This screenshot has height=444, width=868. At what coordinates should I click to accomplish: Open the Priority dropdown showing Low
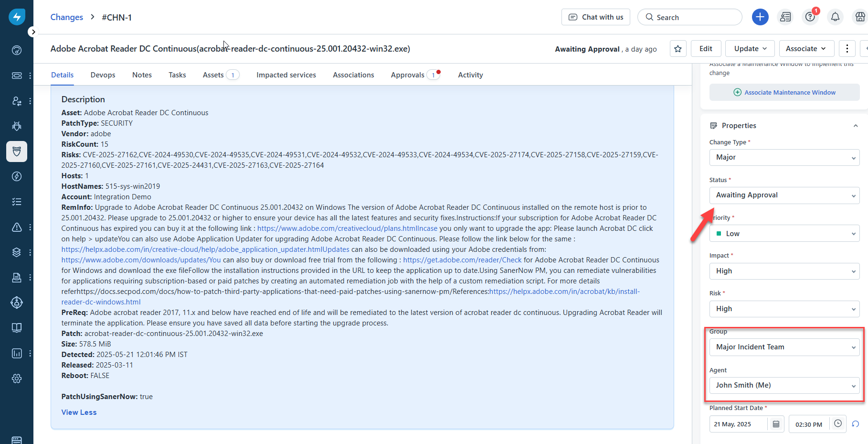click(x=784, y=234)
